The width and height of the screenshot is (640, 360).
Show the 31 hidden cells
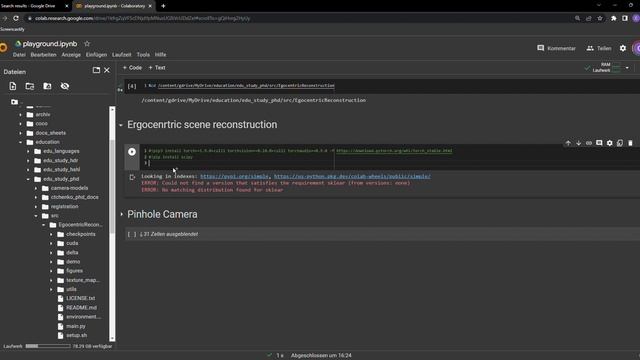(x=169, y=234)
